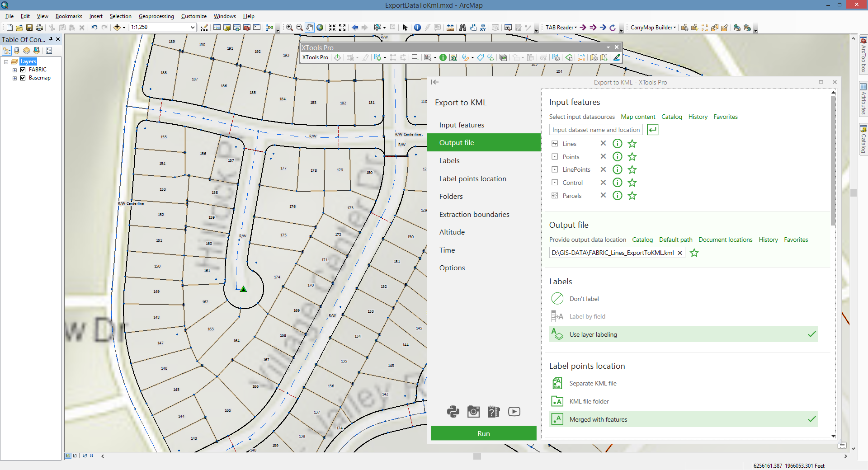Select the Pan hand tool
Screen dimensions: 868x470
click(x=310, y=28)
